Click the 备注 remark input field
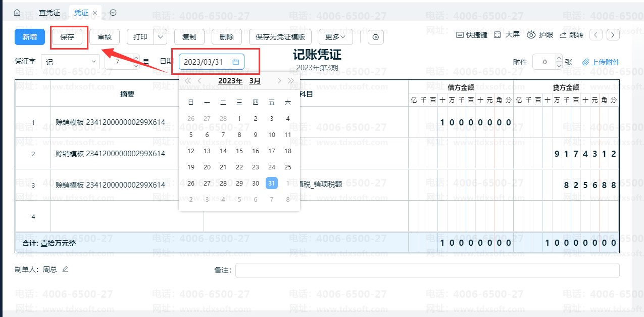 [x=427, y=270]
